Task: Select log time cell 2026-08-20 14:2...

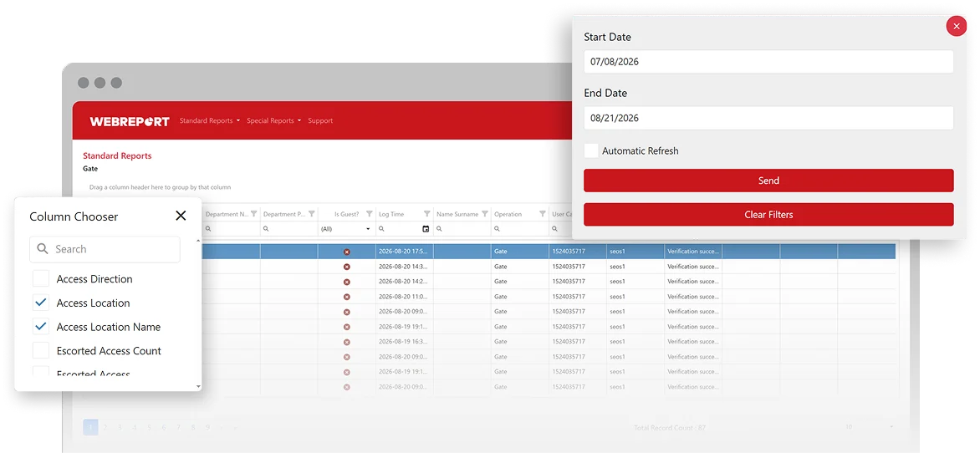Action: (x=403, y=281)
